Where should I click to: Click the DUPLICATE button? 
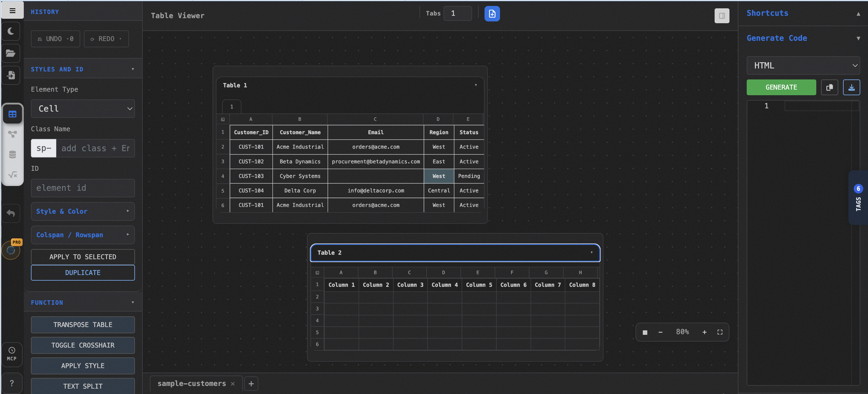coord(83,273)
